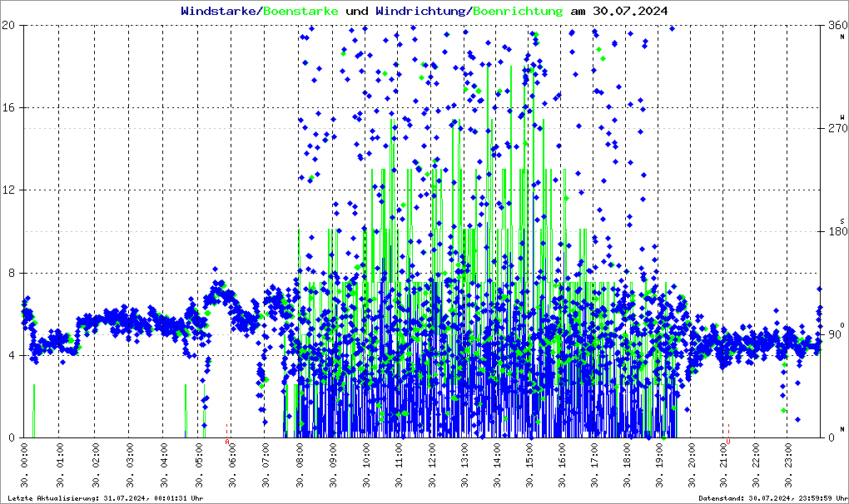Click the time label '30. 12:00'

click(431, 465)
